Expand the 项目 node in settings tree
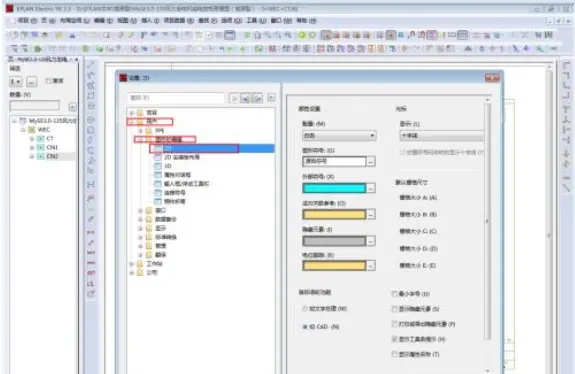This screenshot has width=575, height=374. pyautogui.click(x=132, y=113)
